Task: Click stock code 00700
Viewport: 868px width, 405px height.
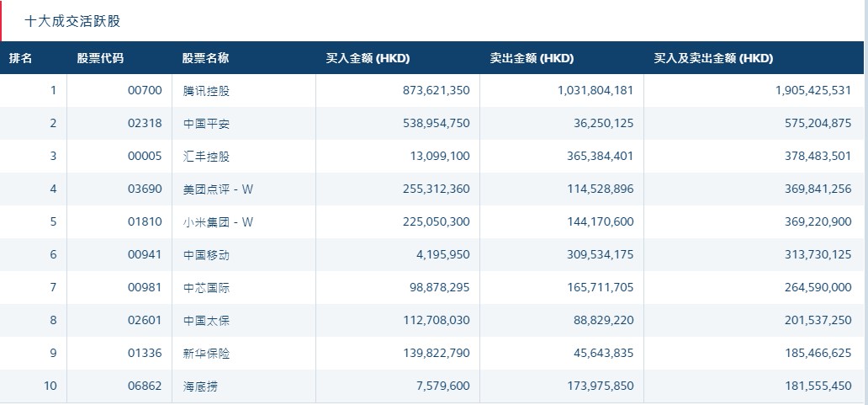Action: coord(145,90)
